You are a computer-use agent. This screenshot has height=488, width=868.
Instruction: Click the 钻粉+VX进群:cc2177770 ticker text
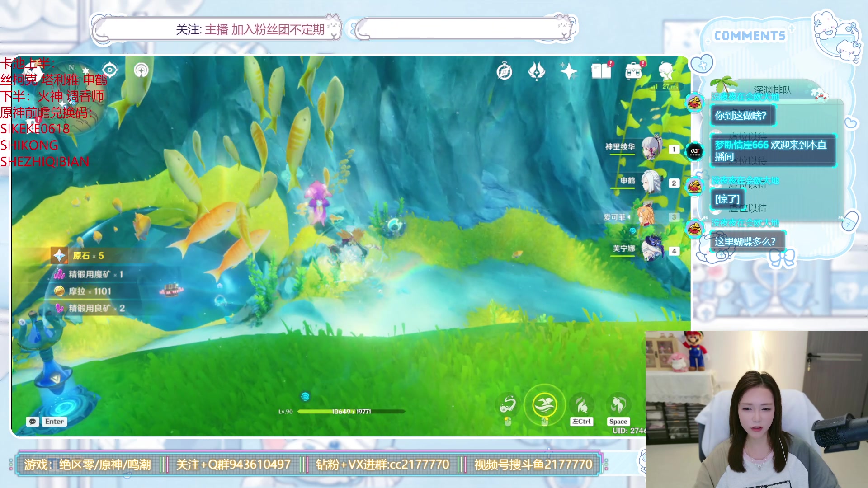pyautogui.click(x=382, y=465)
